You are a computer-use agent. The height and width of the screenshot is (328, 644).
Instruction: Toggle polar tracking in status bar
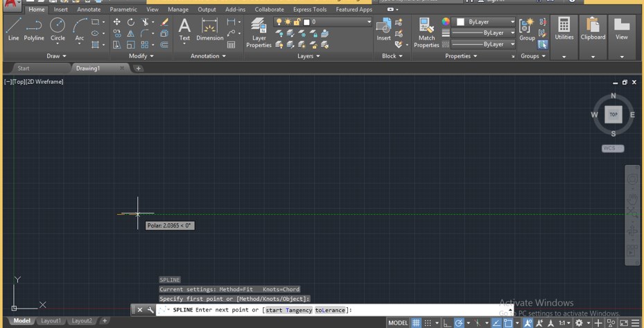(459, 323)
